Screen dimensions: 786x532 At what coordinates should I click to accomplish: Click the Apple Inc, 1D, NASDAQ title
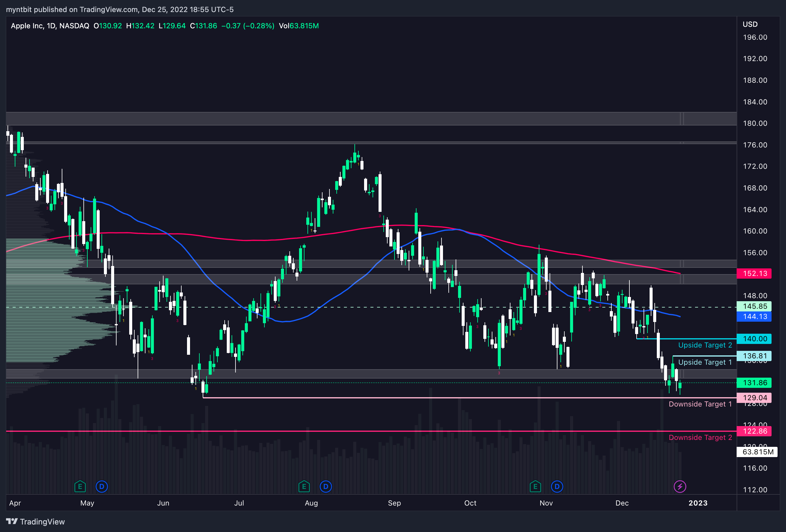pos(50,26)
